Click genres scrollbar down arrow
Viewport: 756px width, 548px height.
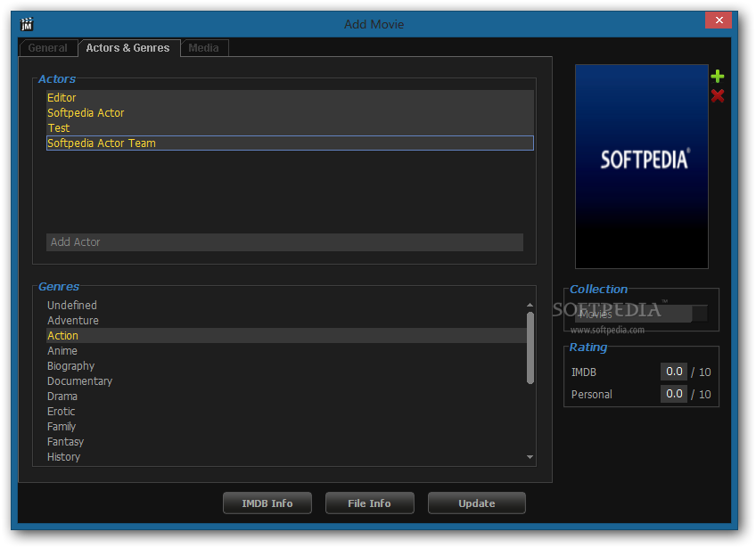click(x=530, y=457)
